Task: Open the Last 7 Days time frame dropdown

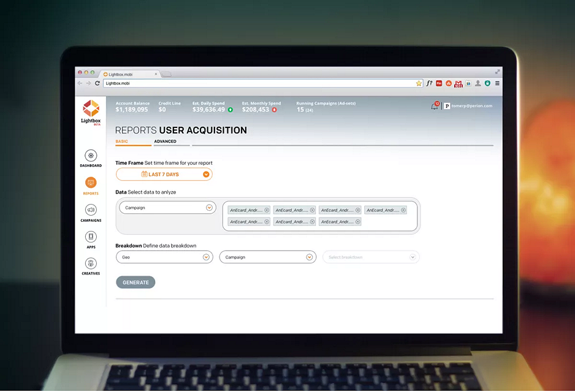Action: 164,175
